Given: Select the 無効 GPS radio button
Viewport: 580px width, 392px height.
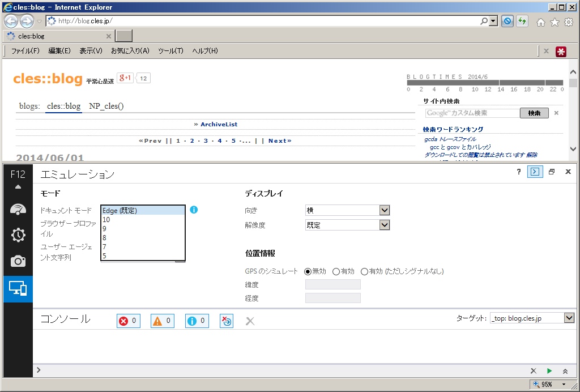Looking at the screenshot, I should click(x=308, y=271).
